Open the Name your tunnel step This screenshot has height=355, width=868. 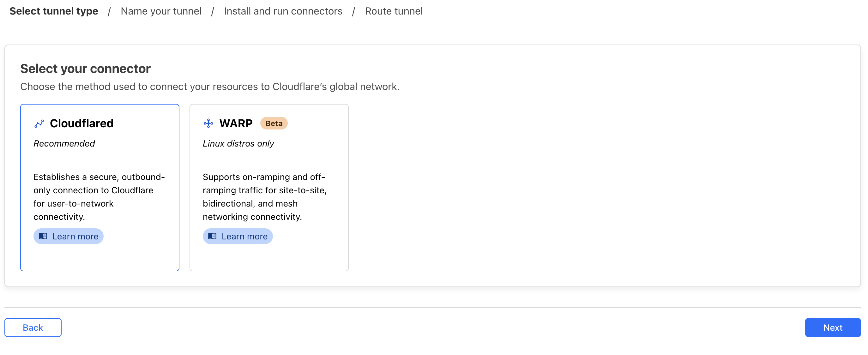coord(161,11)
